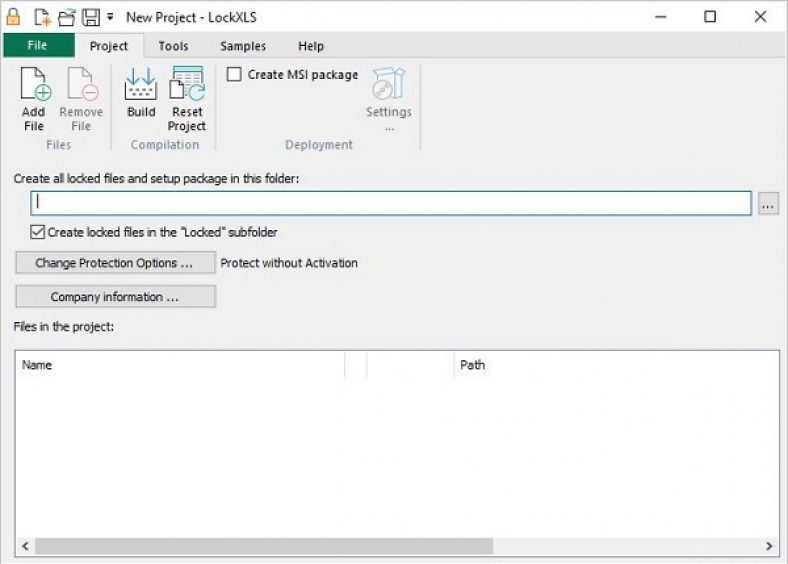Click the scroll right arrow

pyautogui.click(x=769, y=546)
